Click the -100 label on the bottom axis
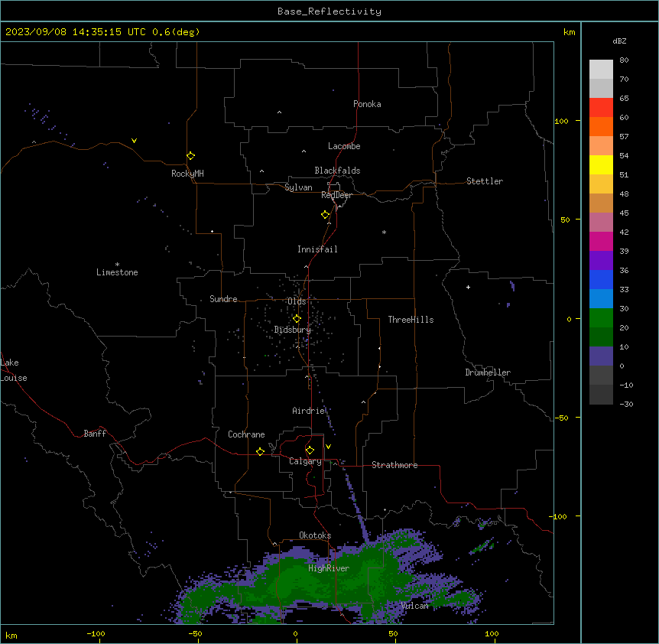 pyautogui.click(x=96, y=634)
